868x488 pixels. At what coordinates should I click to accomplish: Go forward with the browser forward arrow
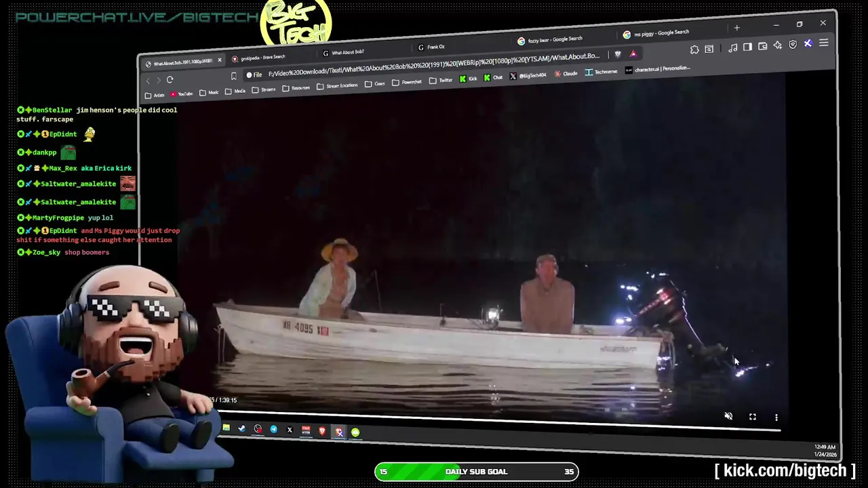coord(159,80)
